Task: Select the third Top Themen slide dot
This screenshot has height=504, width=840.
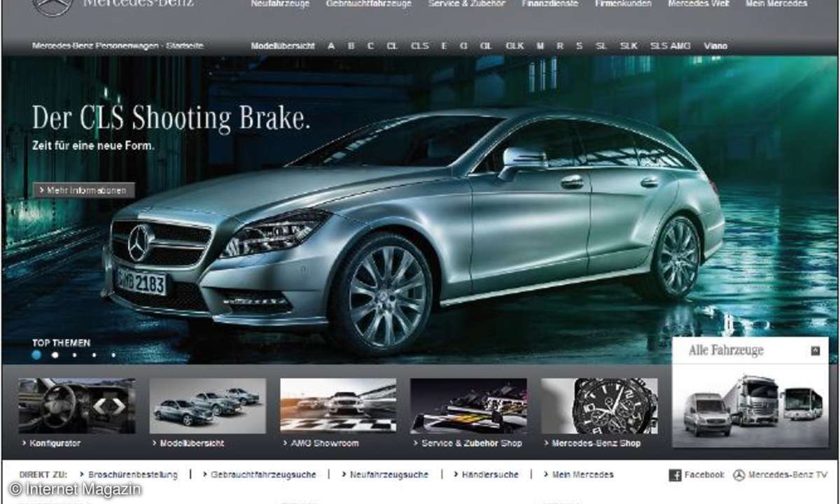Action: pyautogui.click(x=74, y=355)
